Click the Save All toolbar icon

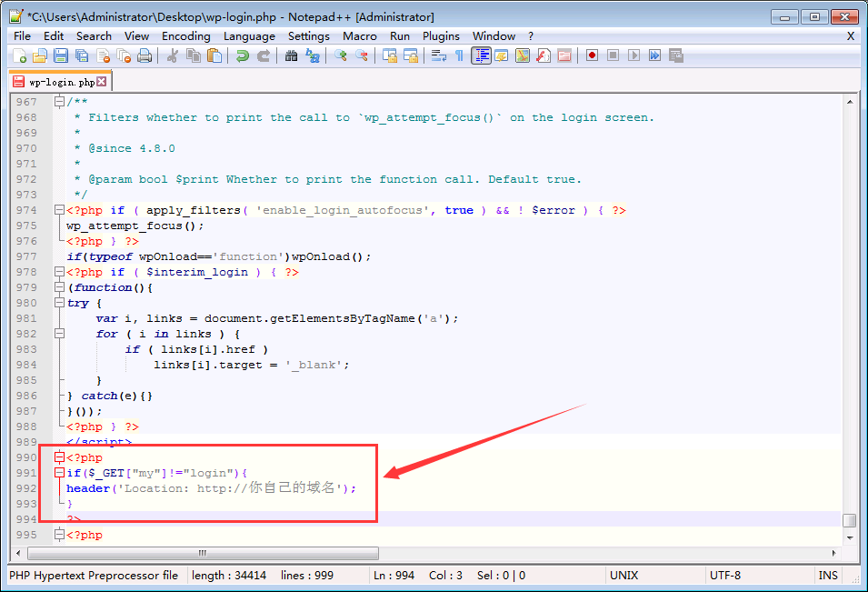point(82,56)
